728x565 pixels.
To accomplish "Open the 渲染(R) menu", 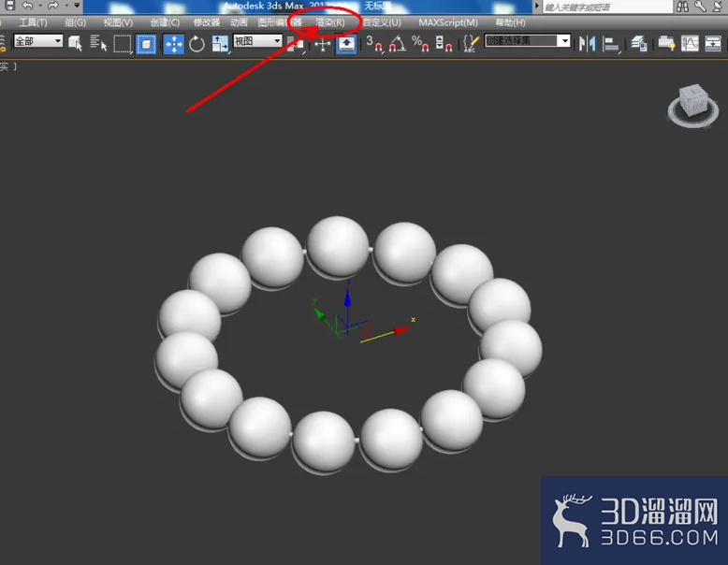I will point(330,22).
